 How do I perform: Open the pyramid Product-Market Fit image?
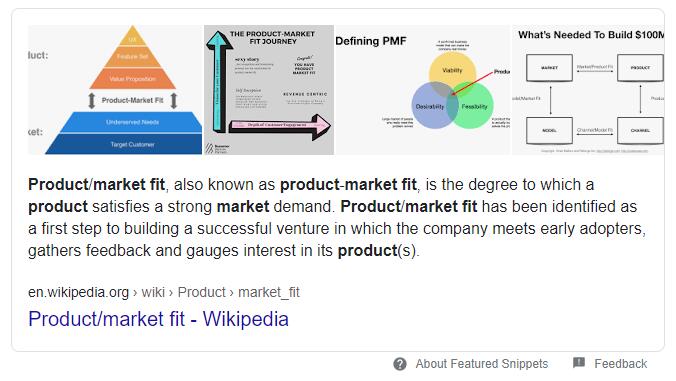pos(115,90)
